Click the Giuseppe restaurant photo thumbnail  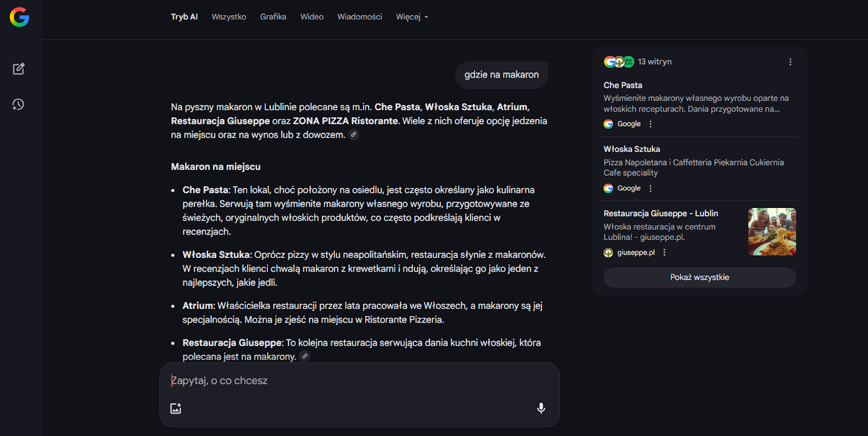click(771, 232)
